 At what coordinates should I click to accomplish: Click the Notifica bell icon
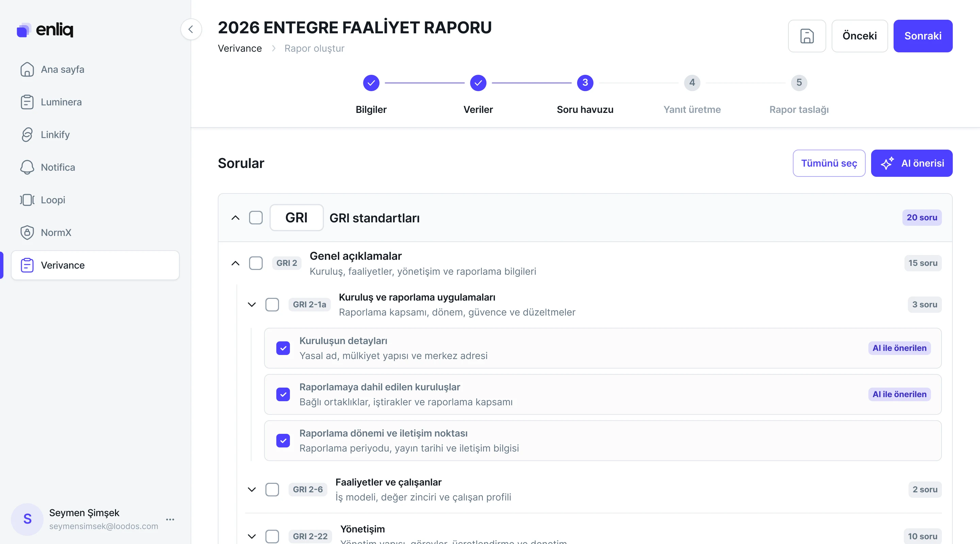point(27,167)
